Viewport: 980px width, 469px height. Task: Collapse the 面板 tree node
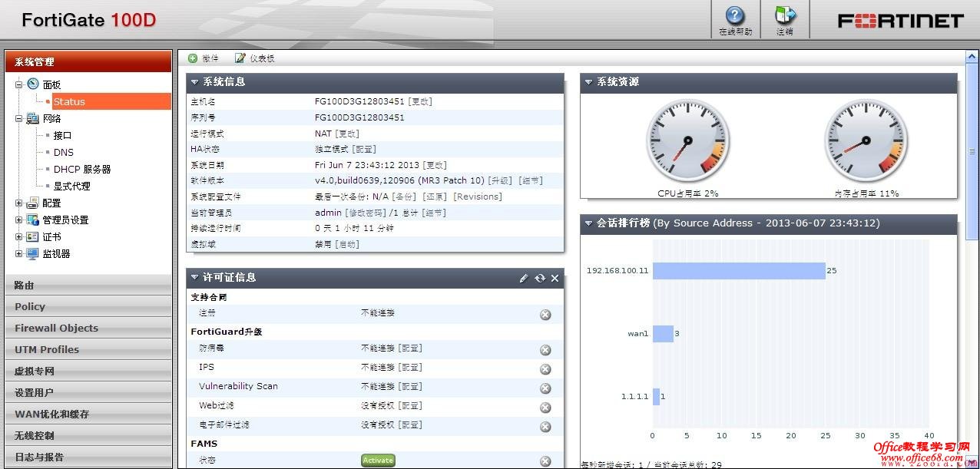coord(19,84)
